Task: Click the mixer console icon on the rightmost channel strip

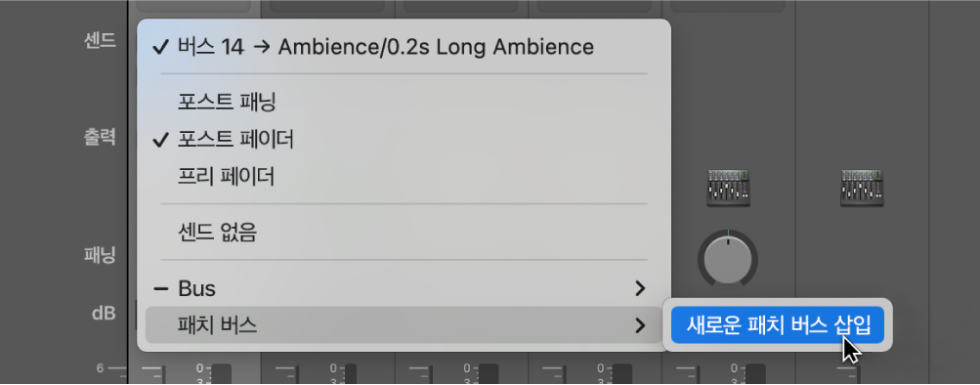Action: coord(862,189)
